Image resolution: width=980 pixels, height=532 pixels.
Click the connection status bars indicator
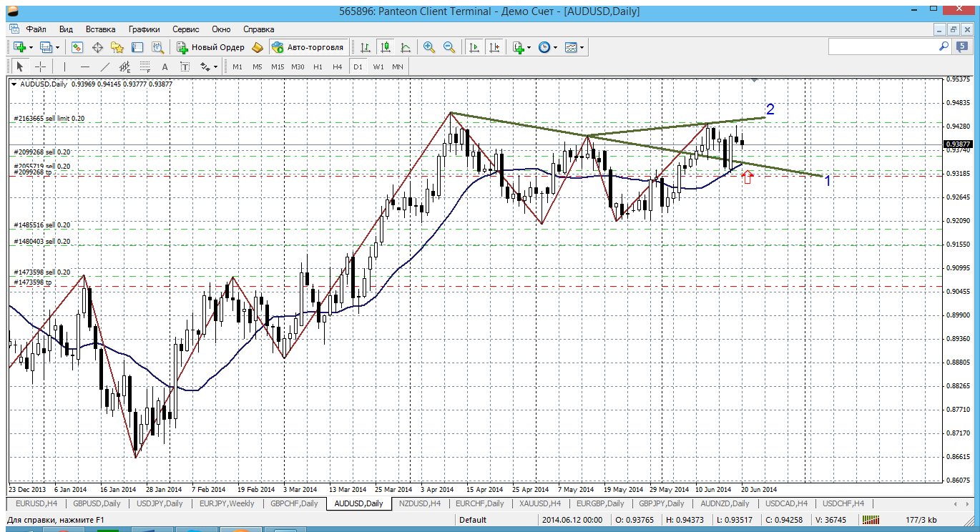[870, 520]
